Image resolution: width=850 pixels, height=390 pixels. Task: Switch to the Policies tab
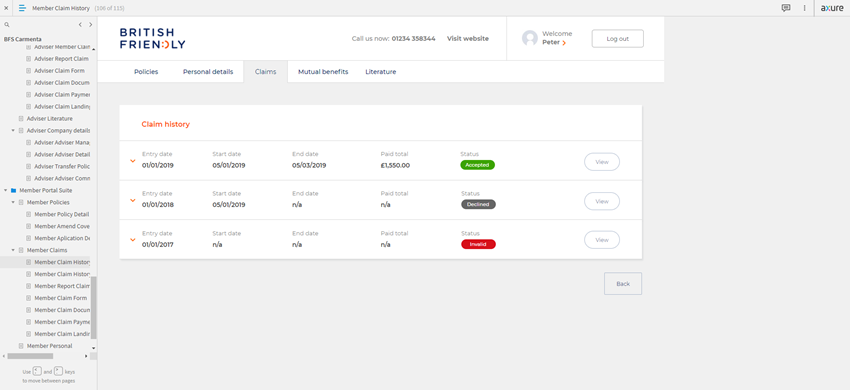[146, 72]
